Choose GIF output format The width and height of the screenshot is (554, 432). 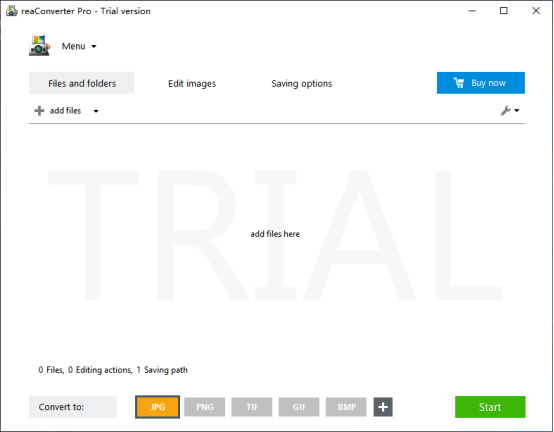[299, 407]
